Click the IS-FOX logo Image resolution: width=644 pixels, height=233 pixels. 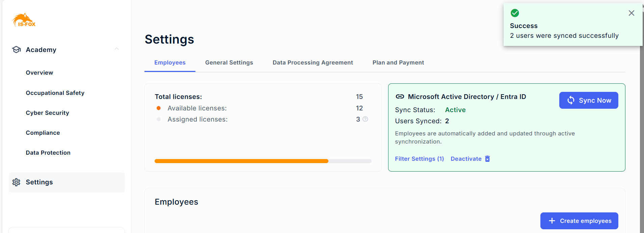point(24,20)
